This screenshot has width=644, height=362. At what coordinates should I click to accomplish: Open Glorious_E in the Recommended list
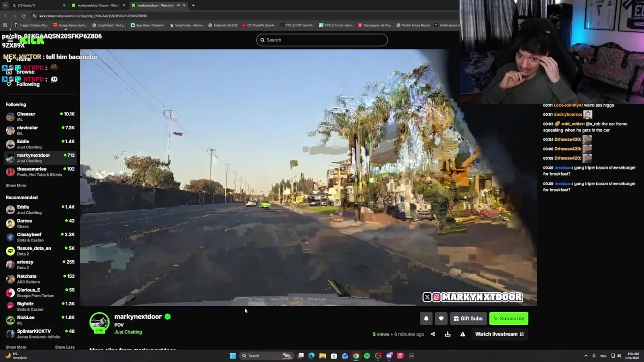pos(40,292)
